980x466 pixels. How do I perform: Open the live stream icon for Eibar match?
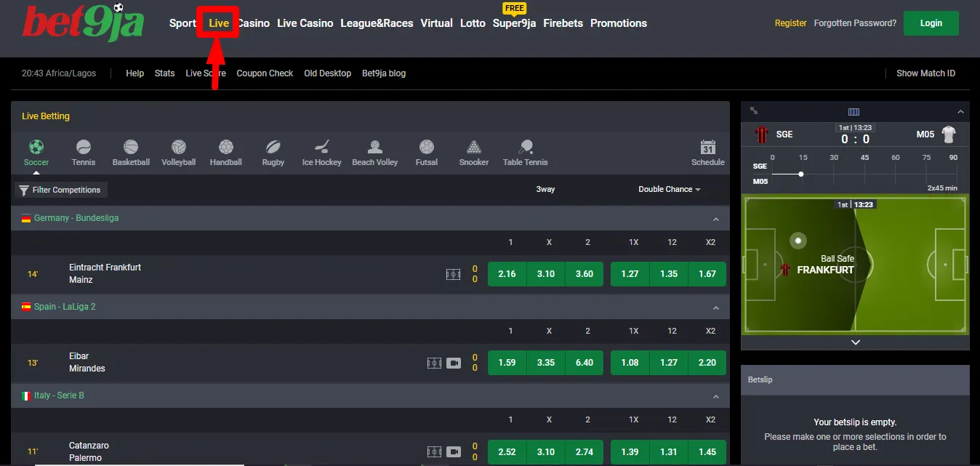pos(454,362)
